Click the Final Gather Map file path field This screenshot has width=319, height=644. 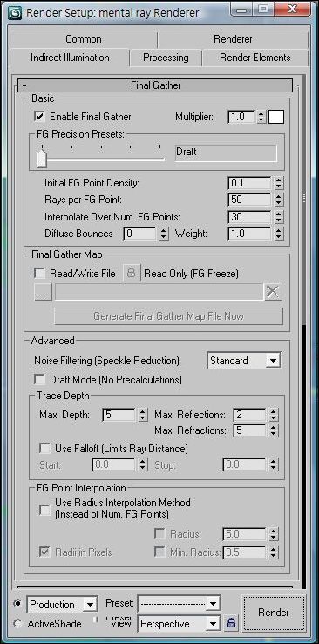[159, 292]
